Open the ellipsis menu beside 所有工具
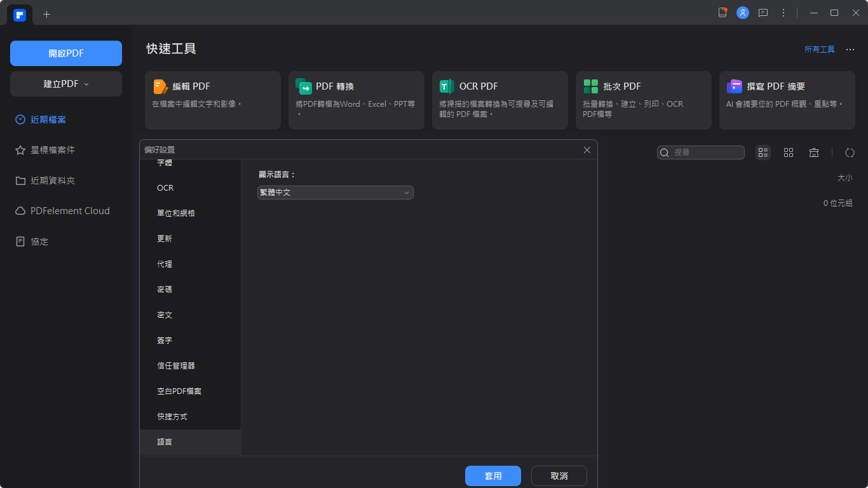 [850, 49]
